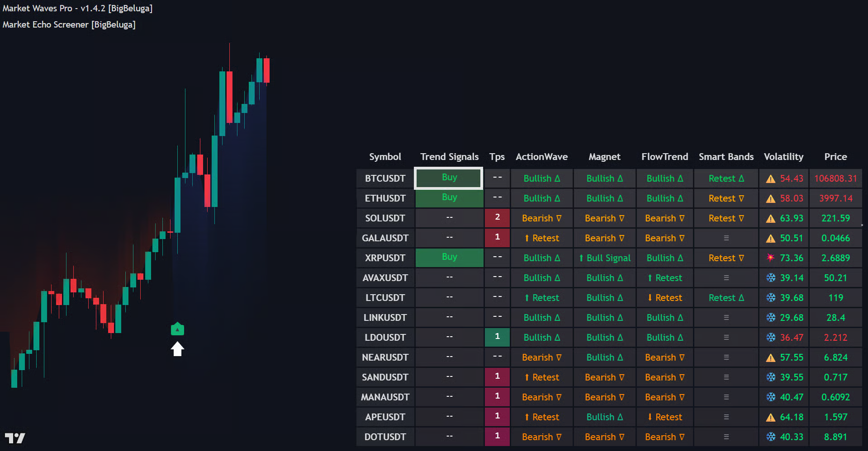Click the red burst icon in XRPUSDT row
This screenshot has width=868, height=451.
click(x=770, y=258)
